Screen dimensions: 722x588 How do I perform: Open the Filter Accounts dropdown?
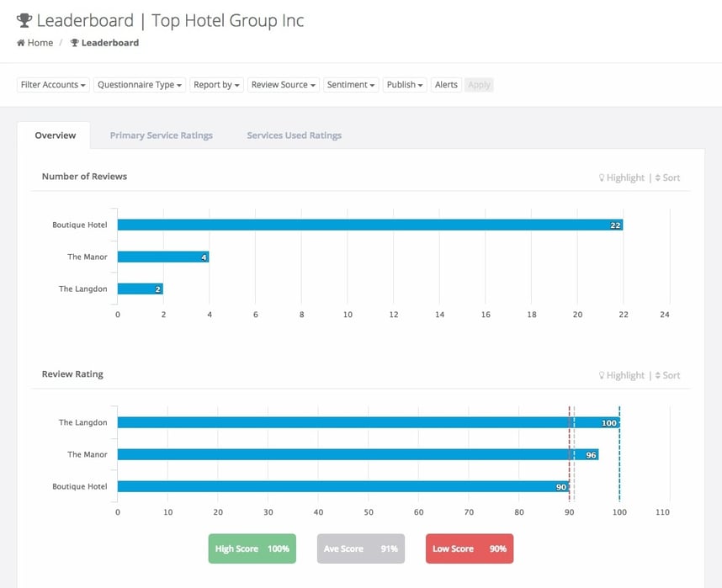[52, 84]
